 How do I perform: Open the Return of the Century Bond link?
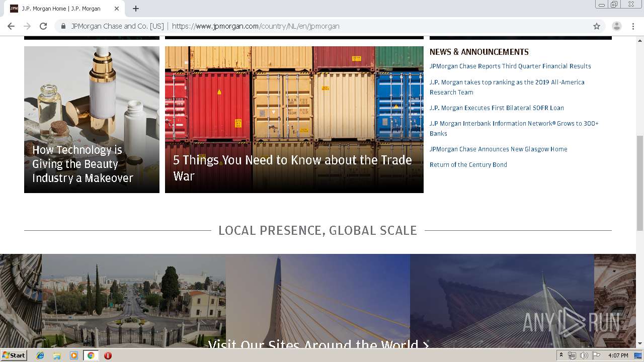(x=468, y=165)
